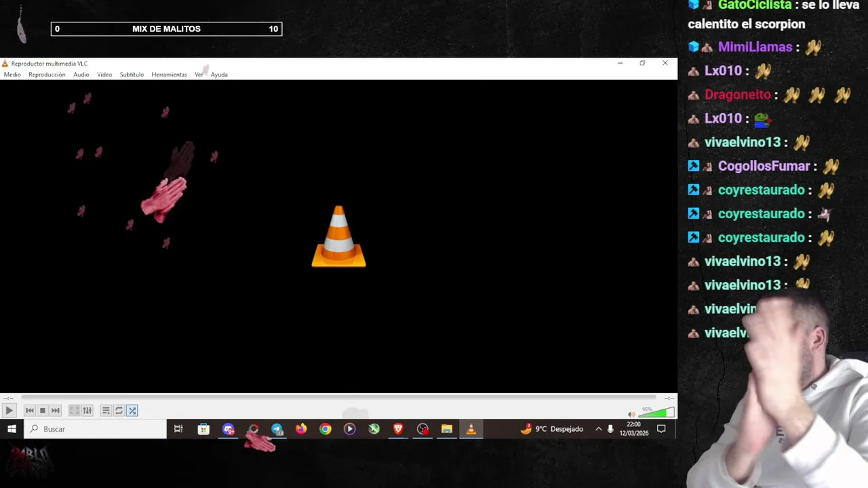
Task: Open the dark round taskbar icon with red dot
Action: (422, 429)
